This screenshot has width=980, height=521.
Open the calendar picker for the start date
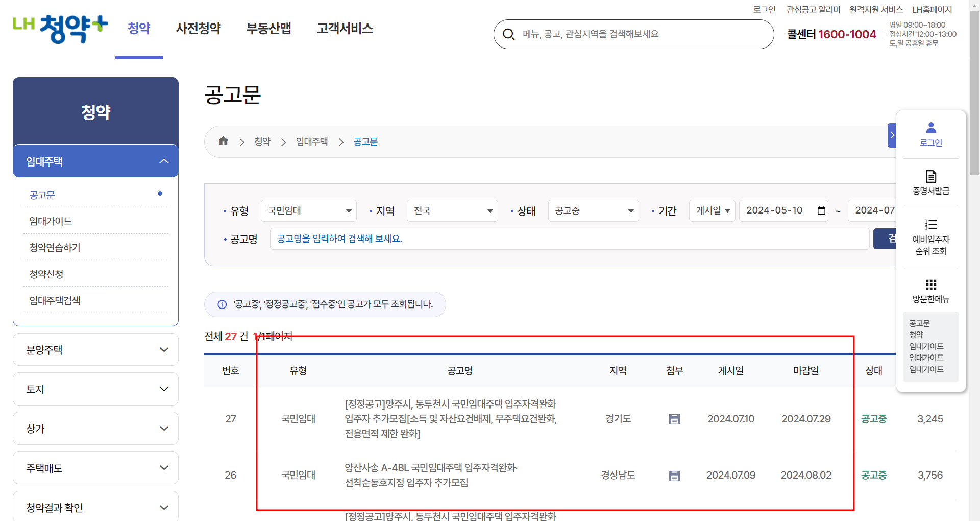pos(821,210)
